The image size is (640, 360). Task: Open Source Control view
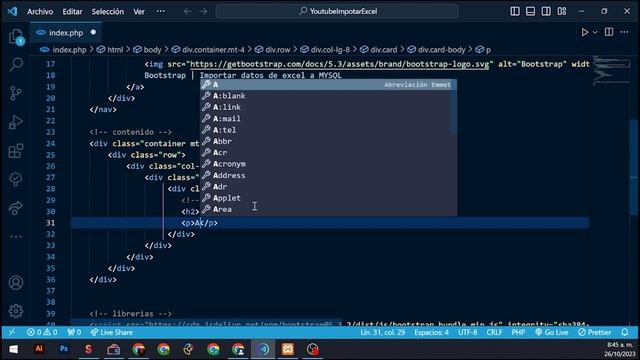click(x=16, y=93)
